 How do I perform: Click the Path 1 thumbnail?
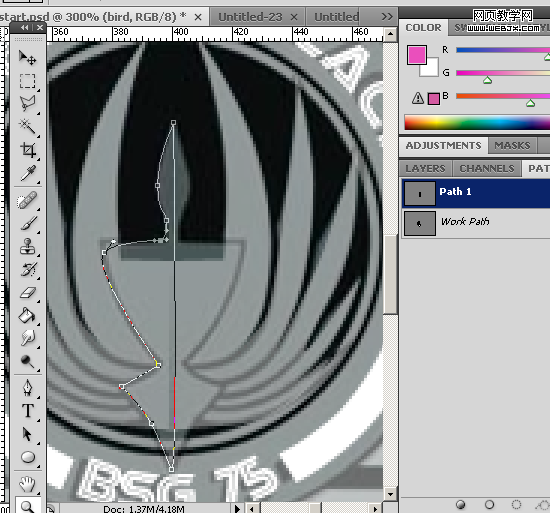(420, 193)
